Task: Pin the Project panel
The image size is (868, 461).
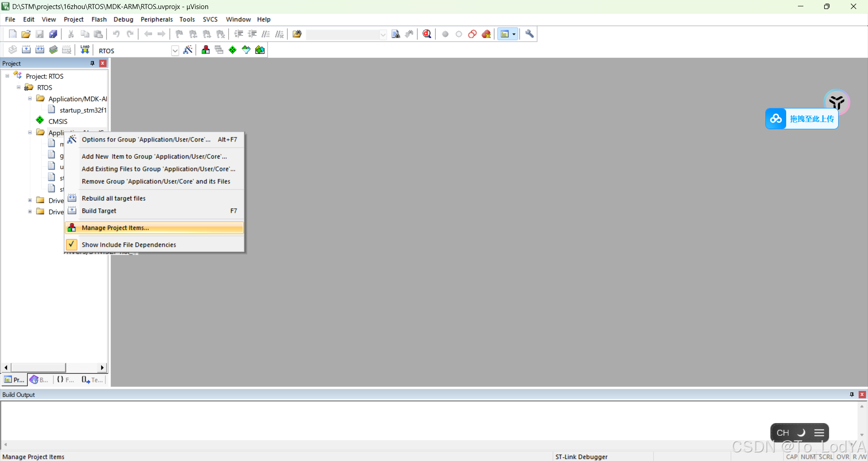Action: coord(93,63)
